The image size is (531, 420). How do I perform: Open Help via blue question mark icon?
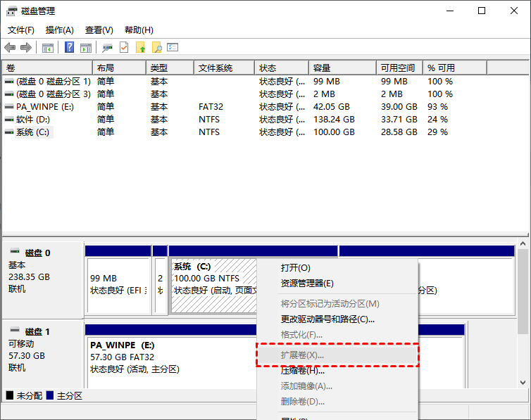click(70, 47)
